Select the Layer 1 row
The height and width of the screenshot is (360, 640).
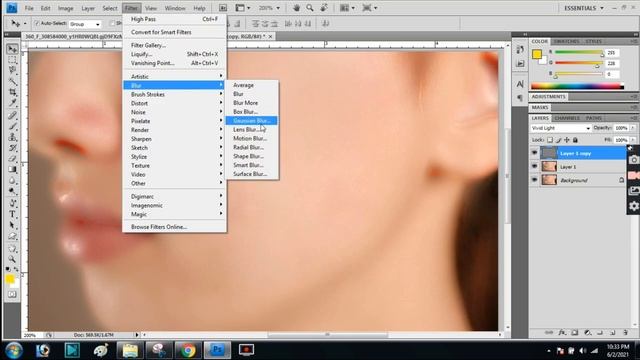coord(579,167)
